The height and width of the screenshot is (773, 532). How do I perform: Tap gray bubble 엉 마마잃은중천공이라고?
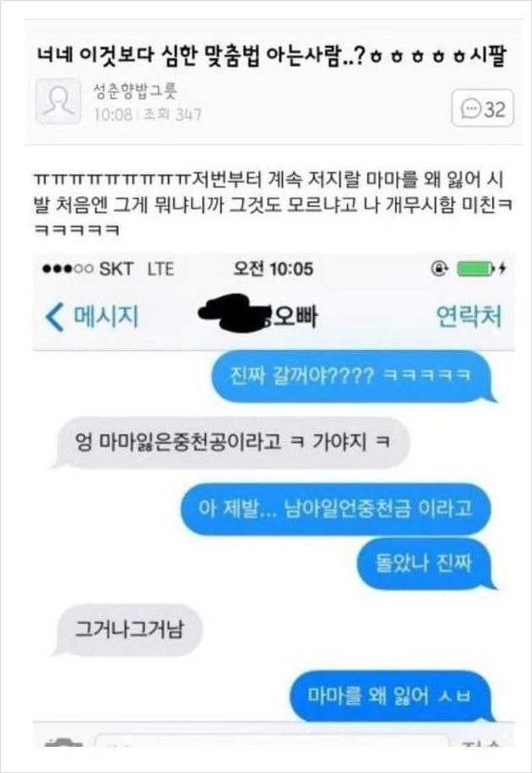click(x=231, y=442)
